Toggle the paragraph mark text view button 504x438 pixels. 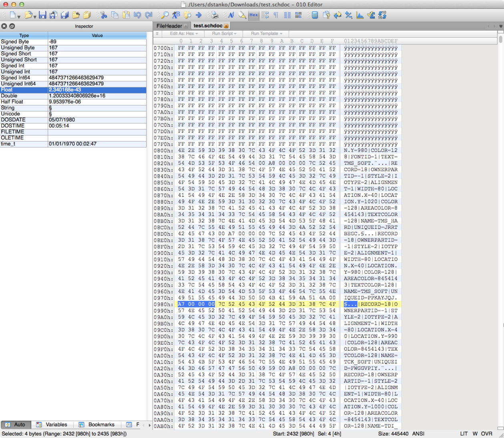pyautogui.click(x=276, y=15)
